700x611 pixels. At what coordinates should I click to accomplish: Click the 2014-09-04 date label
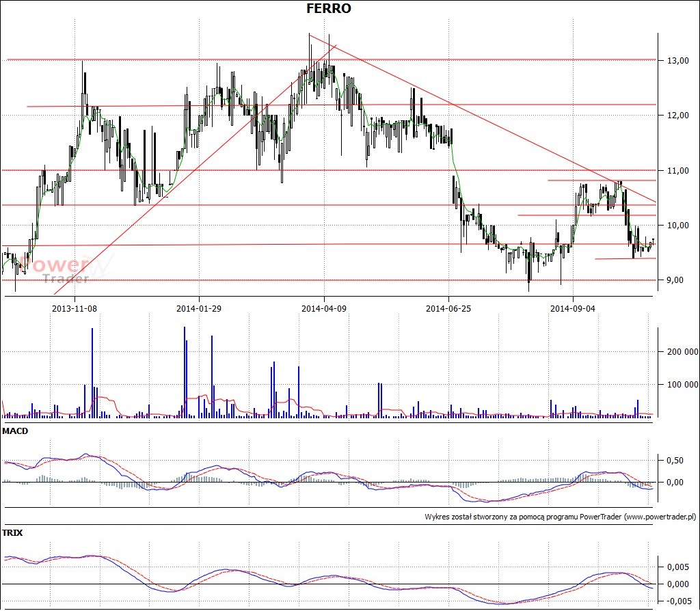click(x=573, y=308)
